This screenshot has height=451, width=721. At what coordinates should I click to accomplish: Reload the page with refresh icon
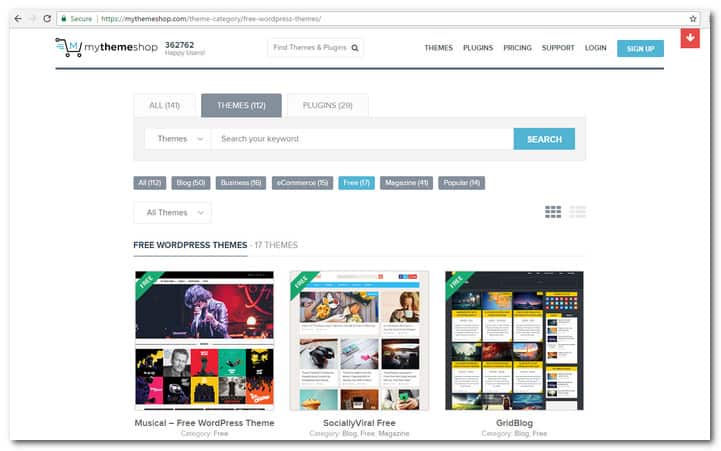pyautogui.click(x=47, y=18)
